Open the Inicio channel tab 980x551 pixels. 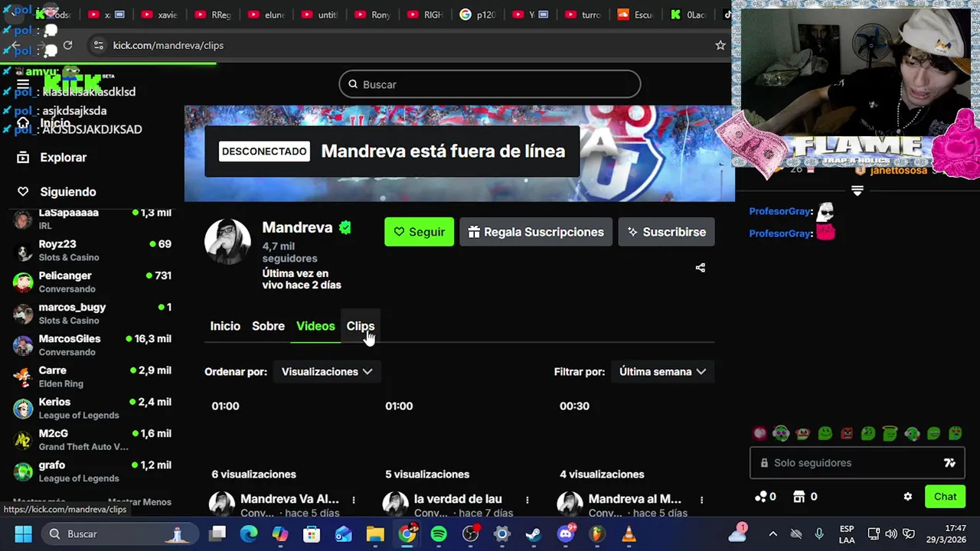pos(225,326)
